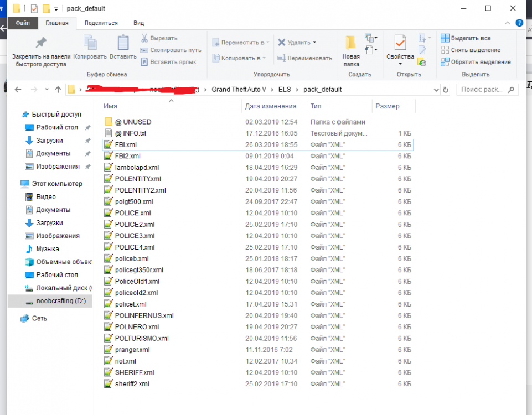
Task: Select lambolapd.xml file
Action: click(x=137, y=168)
